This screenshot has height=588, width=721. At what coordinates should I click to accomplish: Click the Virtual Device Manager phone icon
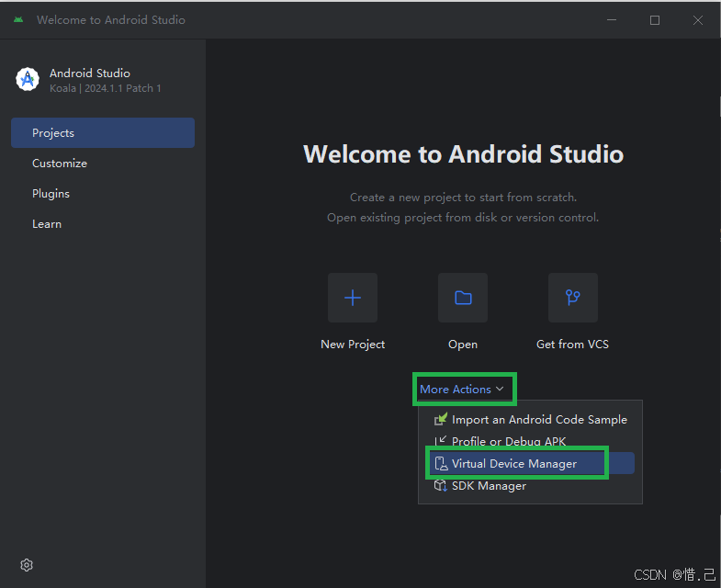[x=441, y=463]
